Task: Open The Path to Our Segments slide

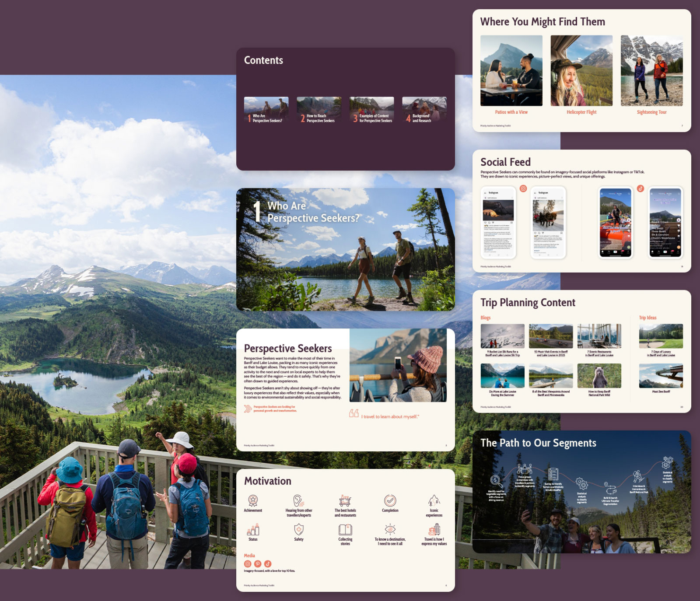Action: click(582, 492)
